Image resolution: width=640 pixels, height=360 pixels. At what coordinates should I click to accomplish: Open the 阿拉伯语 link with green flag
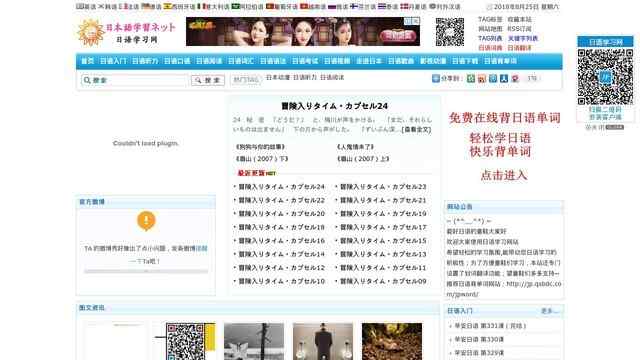(x=247, y=7)
